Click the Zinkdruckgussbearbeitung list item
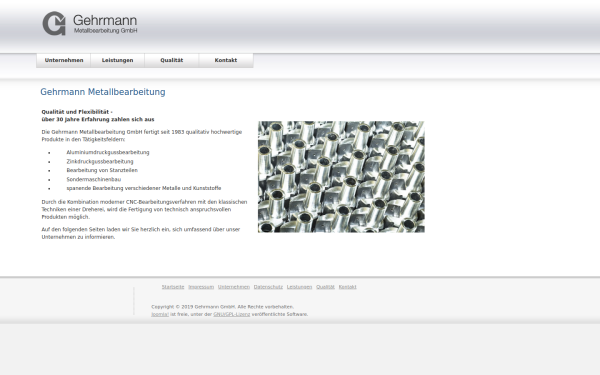600x375 pixels. tap(100, 161)
